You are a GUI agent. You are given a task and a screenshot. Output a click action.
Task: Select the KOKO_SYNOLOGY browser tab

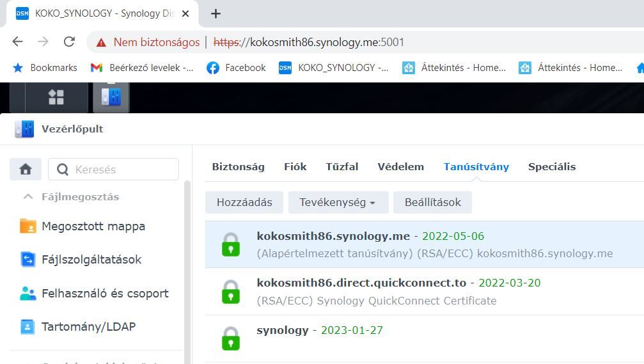click(103, 13)
